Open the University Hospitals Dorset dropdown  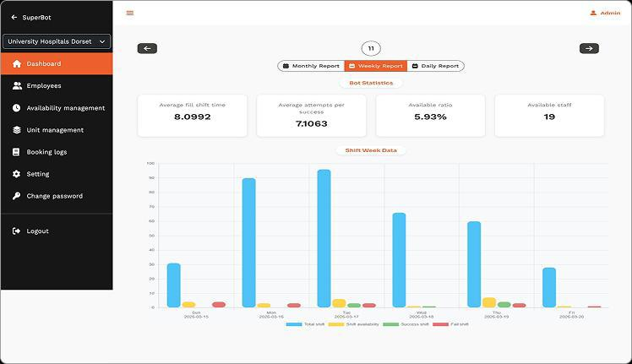(x=57, y=41)
